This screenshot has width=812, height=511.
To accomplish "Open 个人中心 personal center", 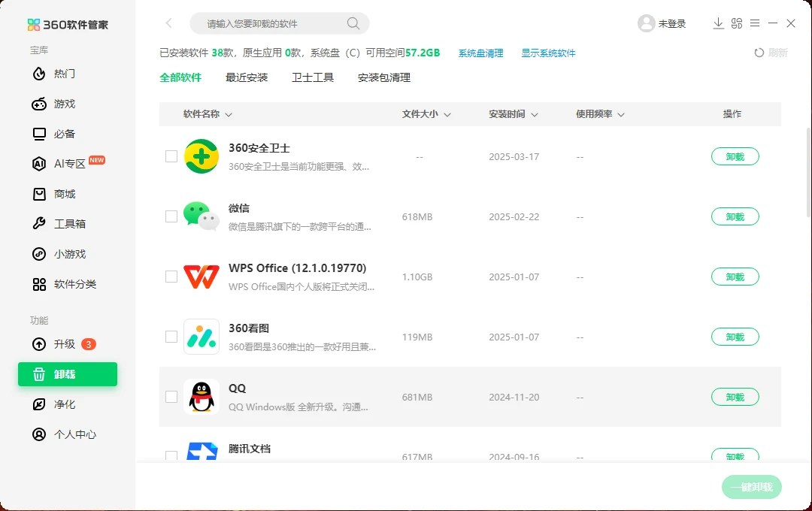I will click(x=64, y=434).
